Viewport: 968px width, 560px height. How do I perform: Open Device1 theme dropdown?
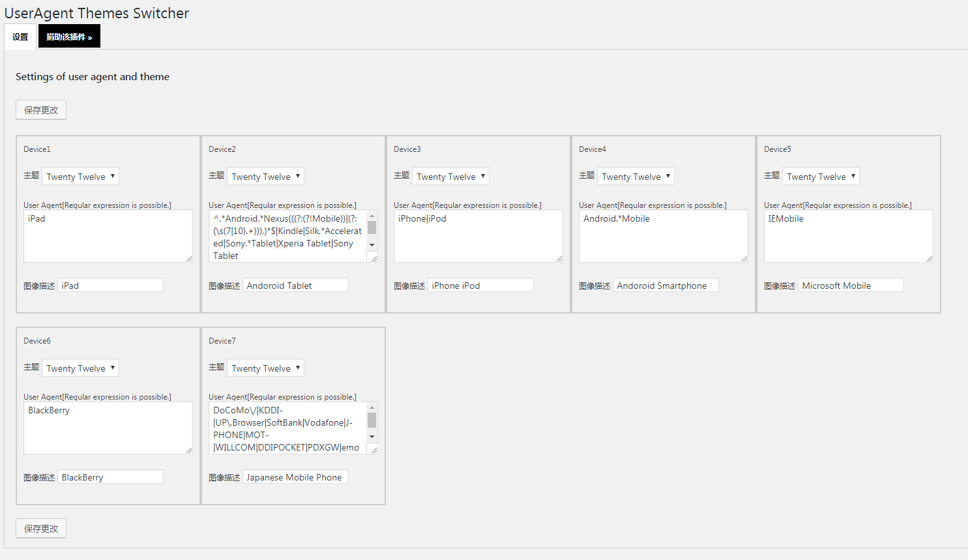point(80,176)
